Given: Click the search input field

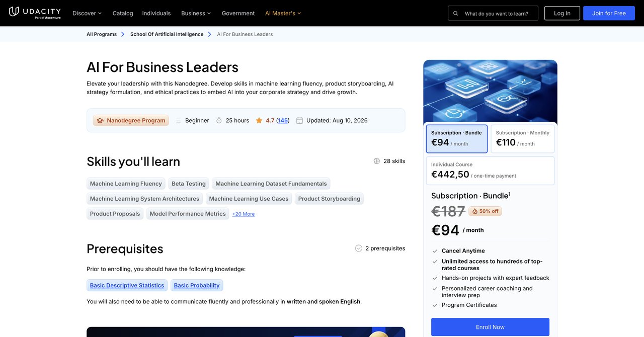Looking at the screenshot, I should (x=493, y=13).
